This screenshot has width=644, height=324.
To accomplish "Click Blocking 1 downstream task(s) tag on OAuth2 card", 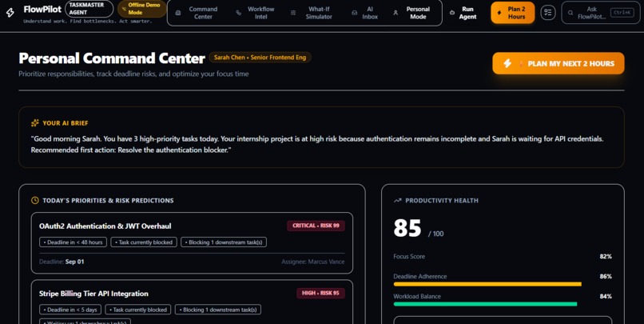I will (224, 242).
